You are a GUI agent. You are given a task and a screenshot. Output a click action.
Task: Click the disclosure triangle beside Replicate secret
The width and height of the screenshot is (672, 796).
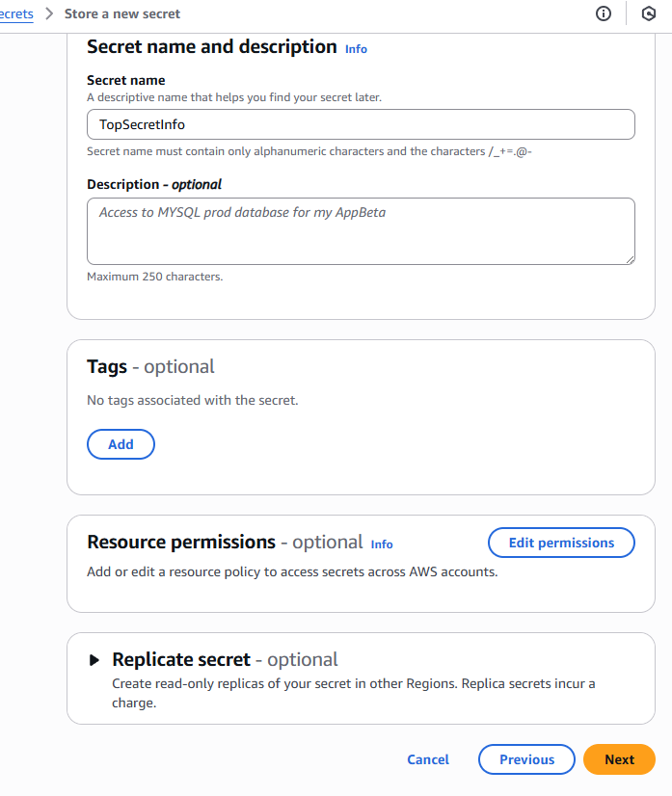(x=94, y=659)
